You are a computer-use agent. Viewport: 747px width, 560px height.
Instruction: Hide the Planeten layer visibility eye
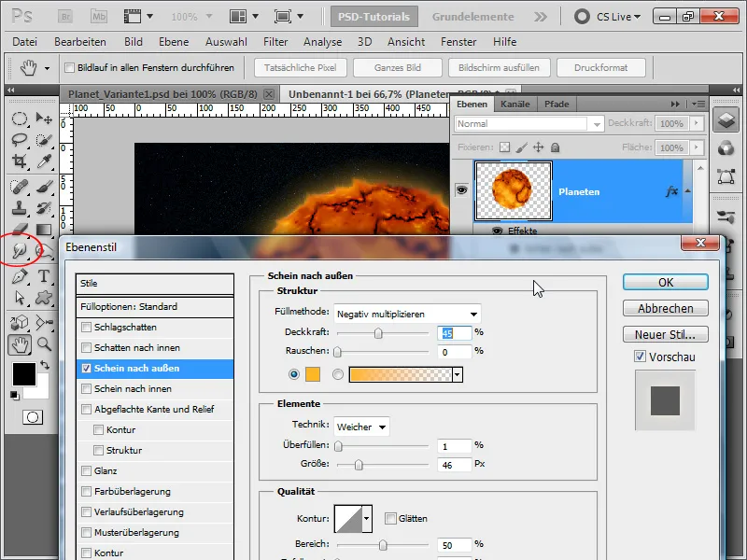point(461,190)
